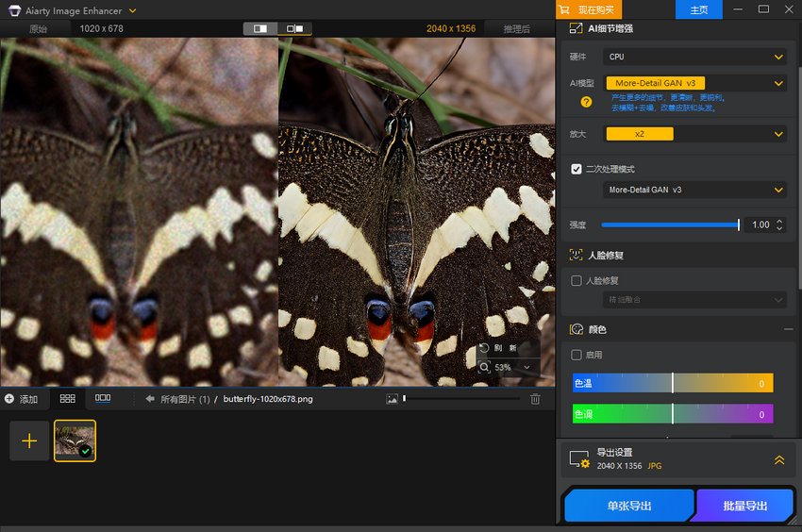Click the 单张导出 button

pyautogui.click(x=628, y=506)
